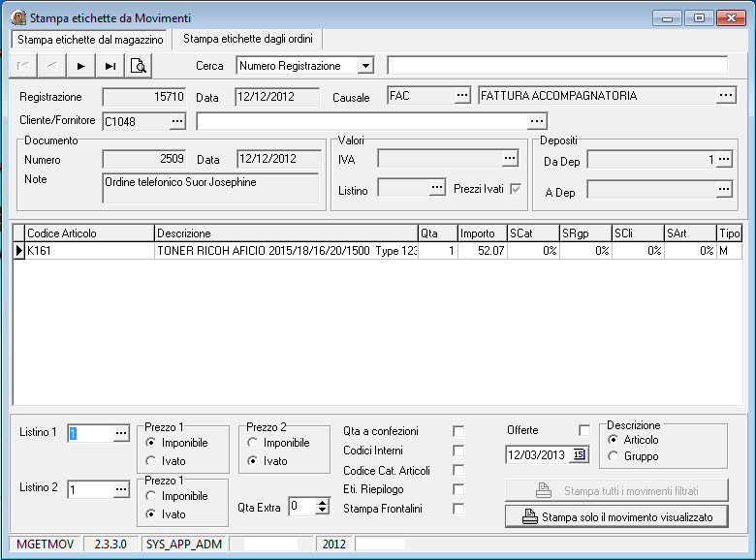
Task: Tick the Offerte checkbox
Action: point(583,430)
